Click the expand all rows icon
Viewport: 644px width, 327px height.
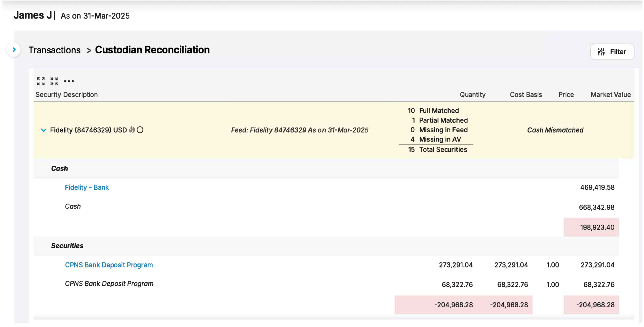41,81
